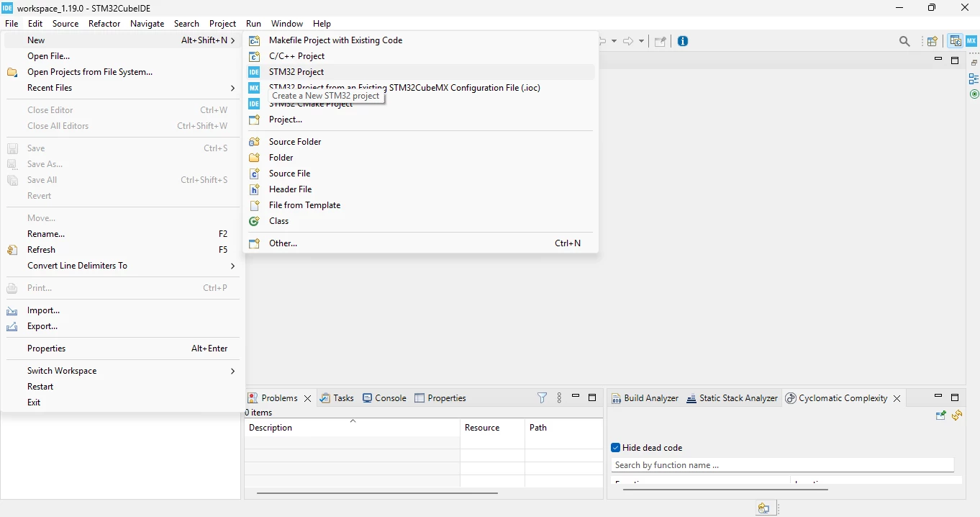Open the Export... dialog
This screenshot has width=980, height=517.
pyautogui.click(x=122, y=326)
